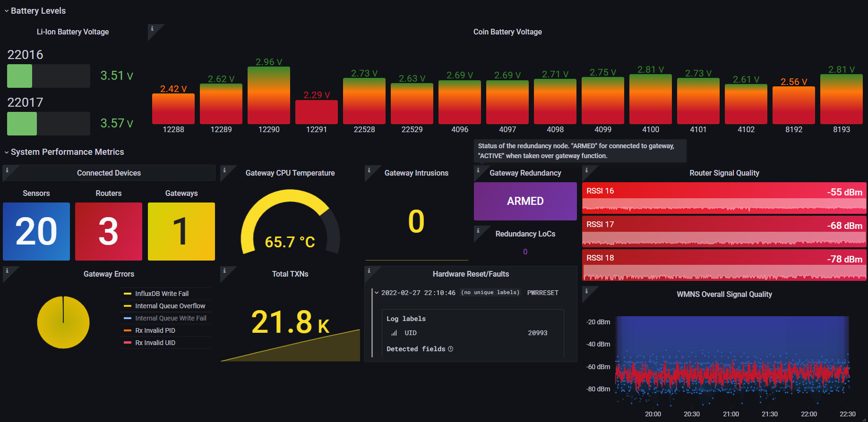Click the info icon on Total TXNs panel
Image resolution: width=868 pixels, height=422 pixels.
[x=224, y=271]
